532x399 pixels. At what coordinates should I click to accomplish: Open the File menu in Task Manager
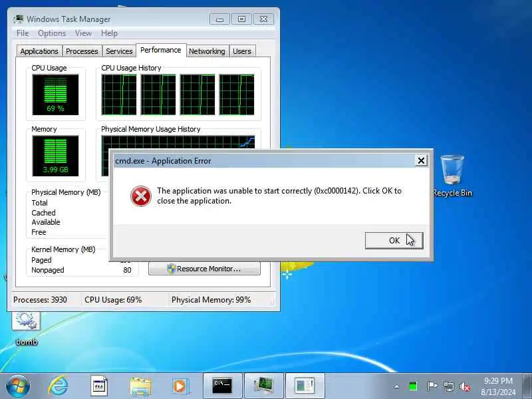pos(23,33)
